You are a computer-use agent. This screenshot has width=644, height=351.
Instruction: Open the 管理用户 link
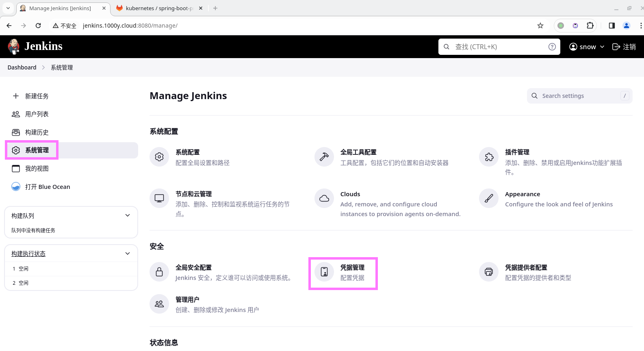coord(187,300)
